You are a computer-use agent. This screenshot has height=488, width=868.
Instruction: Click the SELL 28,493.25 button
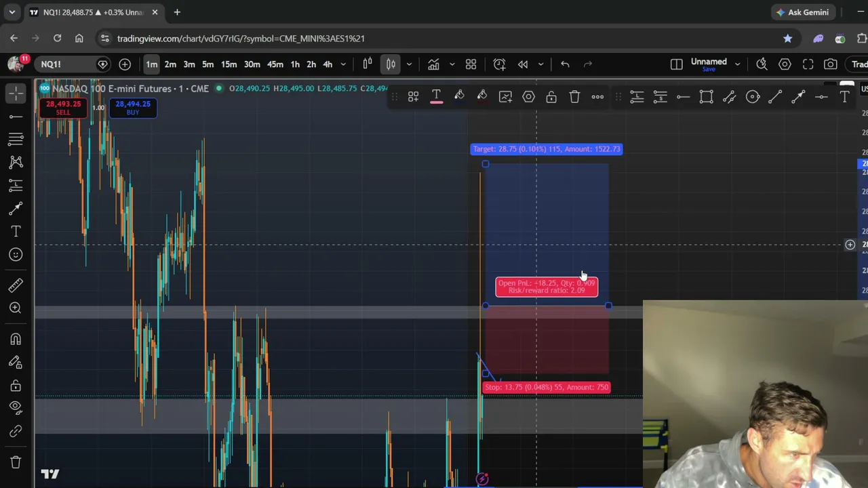tap(63, 107)
